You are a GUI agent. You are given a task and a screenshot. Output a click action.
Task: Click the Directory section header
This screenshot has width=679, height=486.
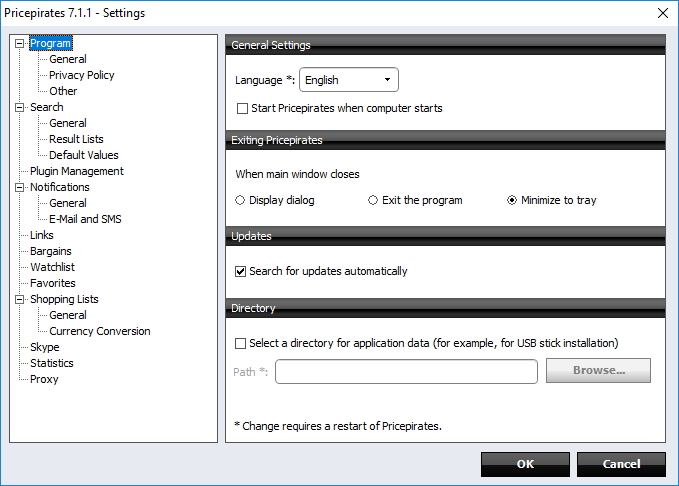[445, 308]
